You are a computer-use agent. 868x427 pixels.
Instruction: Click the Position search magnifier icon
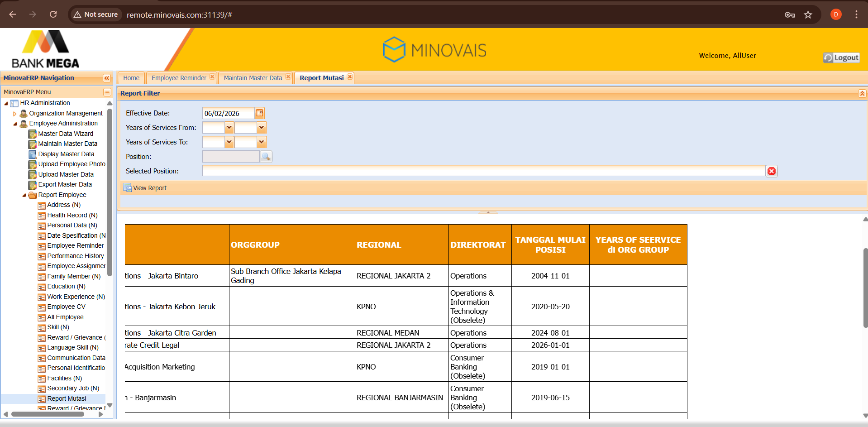pyautogui.click(x=266, y=157)
